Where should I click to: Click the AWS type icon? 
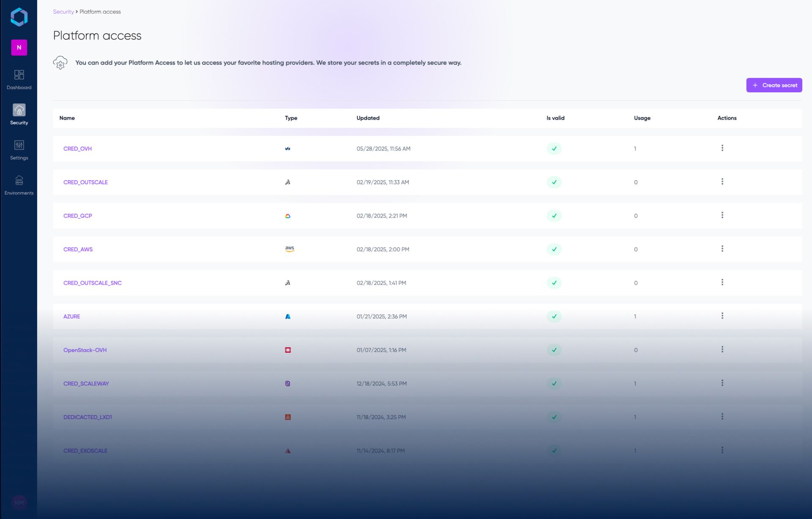coord(289,249)
